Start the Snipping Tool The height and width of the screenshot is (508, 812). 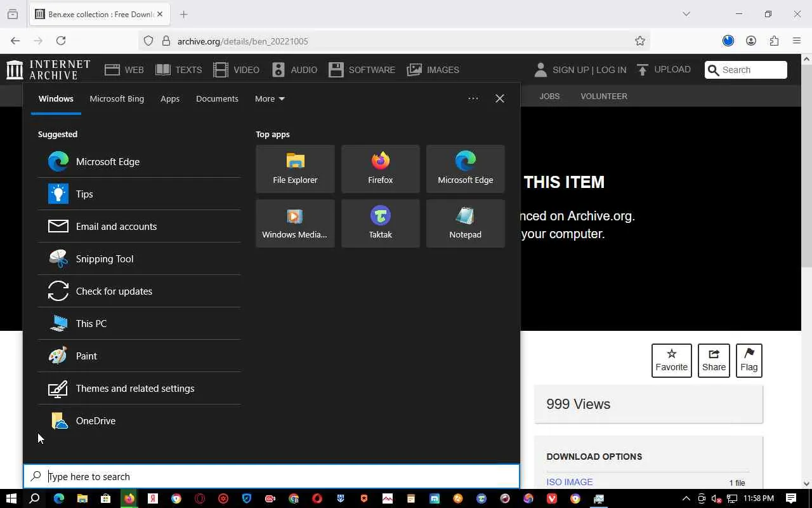(139, 258)
